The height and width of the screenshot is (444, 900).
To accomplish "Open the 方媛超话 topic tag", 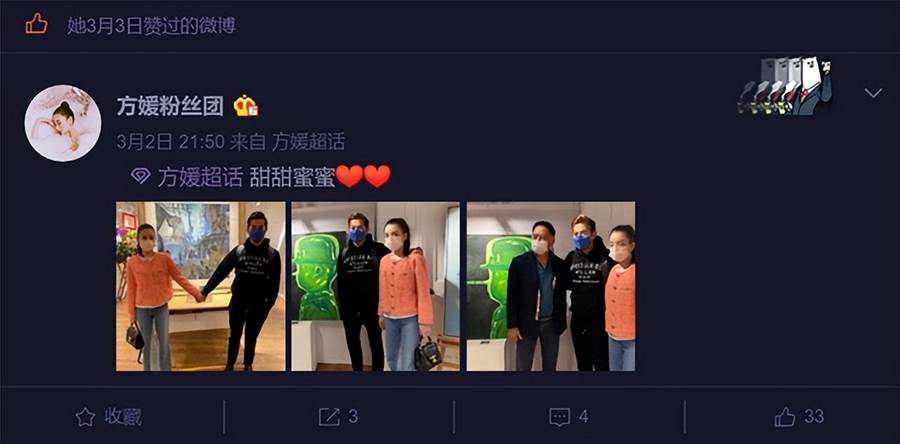I will (200, 177).
